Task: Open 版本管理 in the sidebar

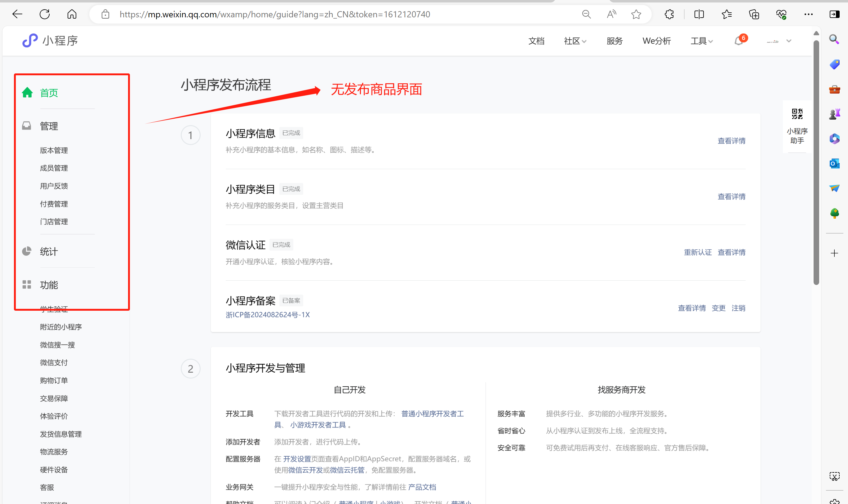Action: pyautogui.click(x=54, y=151)
